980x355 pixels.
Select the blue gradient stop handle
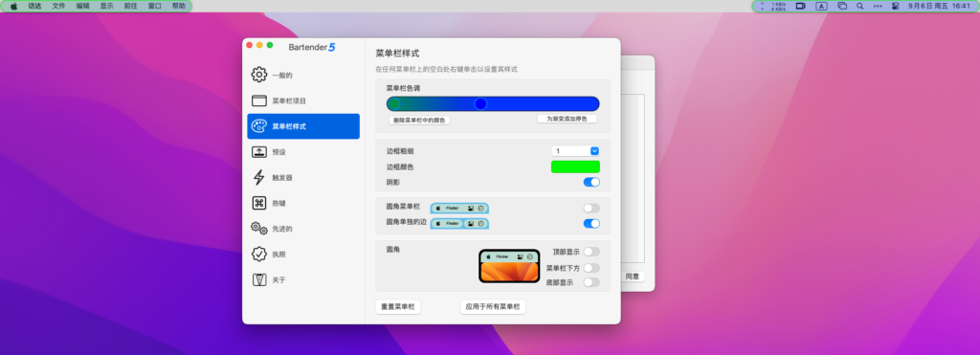point(480,103)
